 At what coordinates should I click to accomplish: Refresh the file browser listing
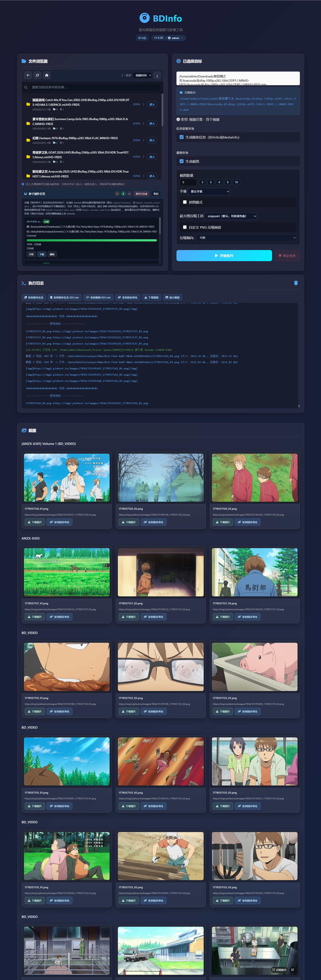tap(37, 75)
